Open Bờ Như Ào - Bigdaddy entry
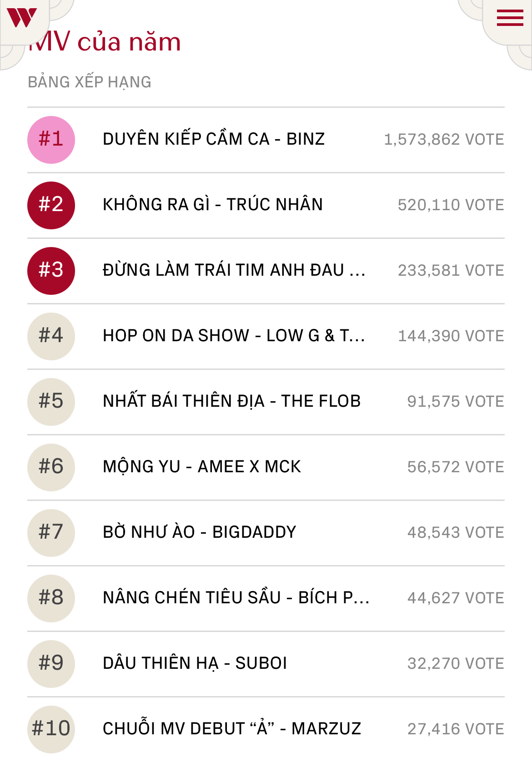Viewport: 532px width, 783px height. point(200,532)
